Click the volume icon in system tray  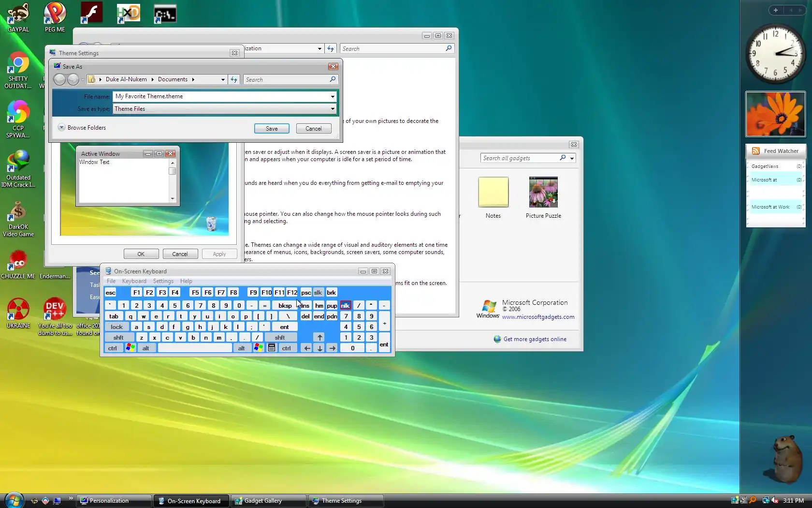[775, 500]
